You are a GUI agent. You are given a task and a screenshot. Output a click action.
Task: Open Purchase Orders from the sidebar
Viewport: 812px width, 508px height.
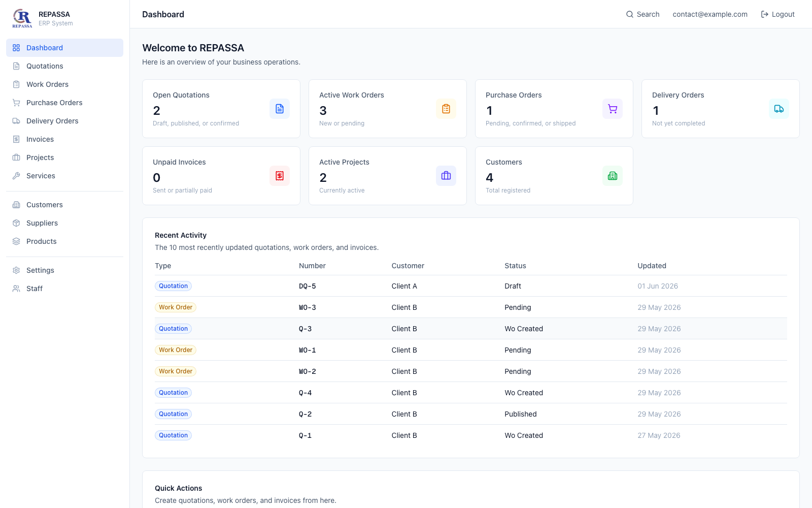(x=64, y=103)
